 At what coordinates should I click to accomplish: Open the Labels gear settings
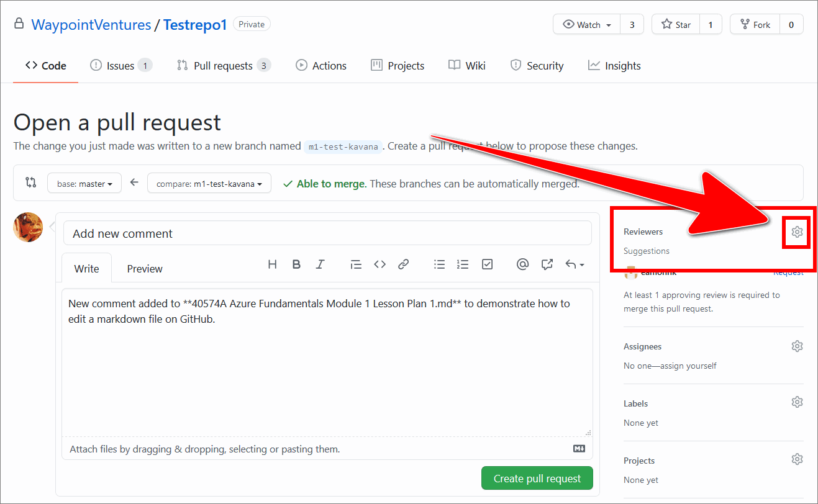point(797,402)
